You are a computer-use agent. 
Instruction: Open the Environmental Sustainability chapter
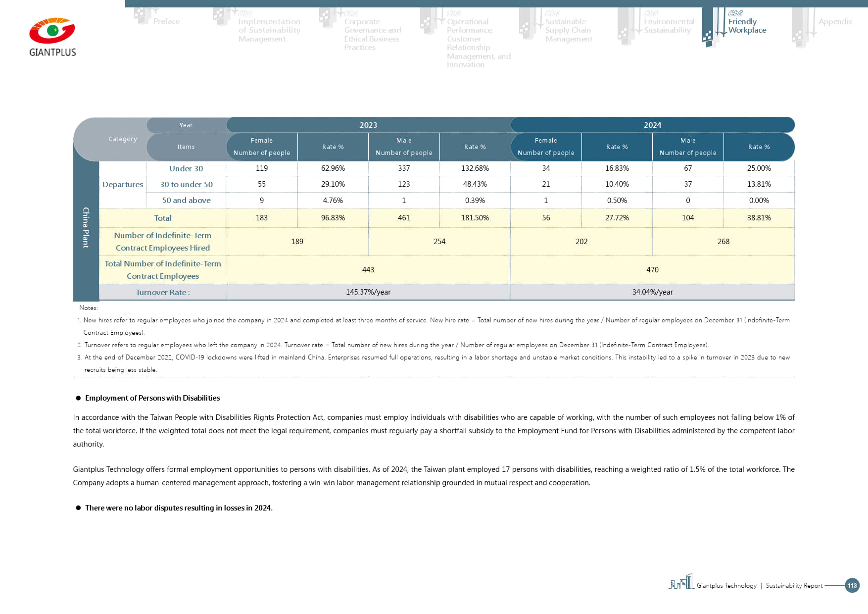pyautogui.click(x=669, y=26)
